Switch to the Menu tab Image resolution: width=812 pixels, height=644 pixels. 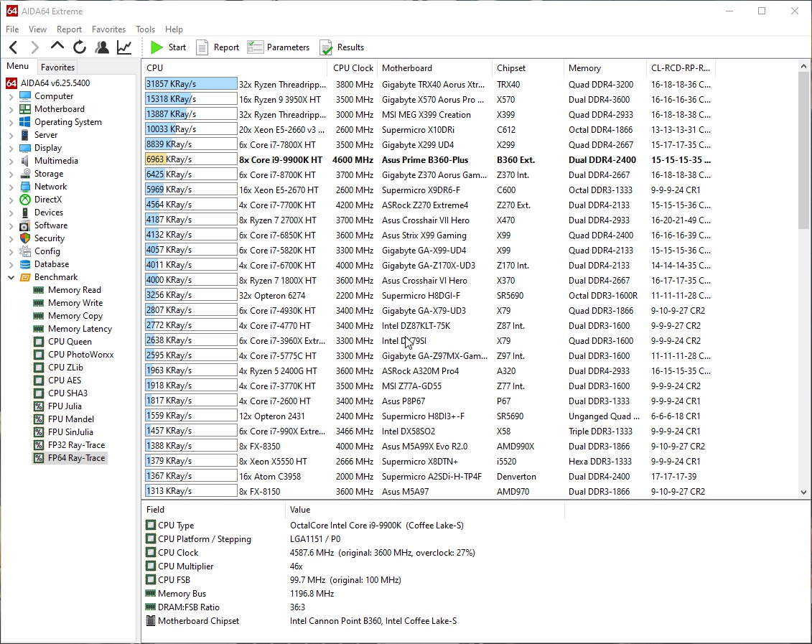[x=18, y=66]
